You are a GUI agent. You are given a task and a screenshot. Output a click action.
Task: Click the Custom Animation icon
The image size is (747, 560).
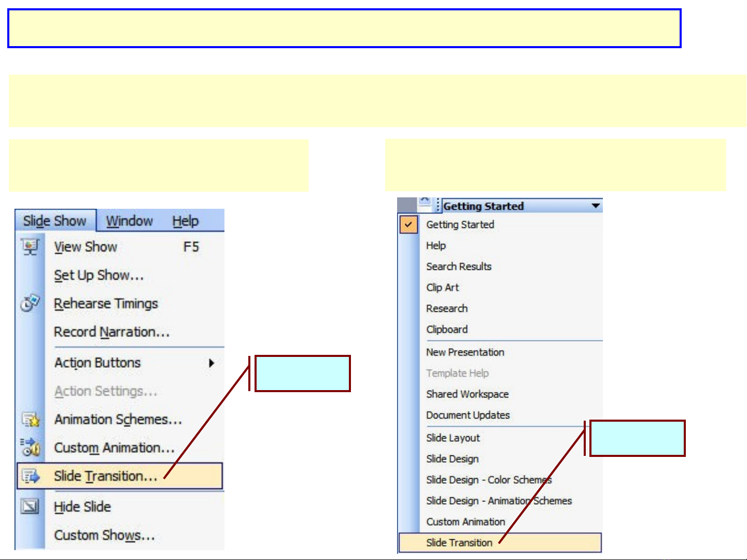tap(30, 447)
